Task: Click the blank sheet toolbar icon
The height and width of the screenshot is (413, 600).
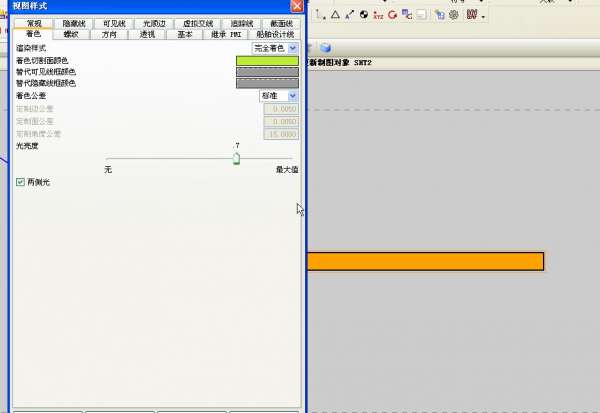Action: (421, 15)
